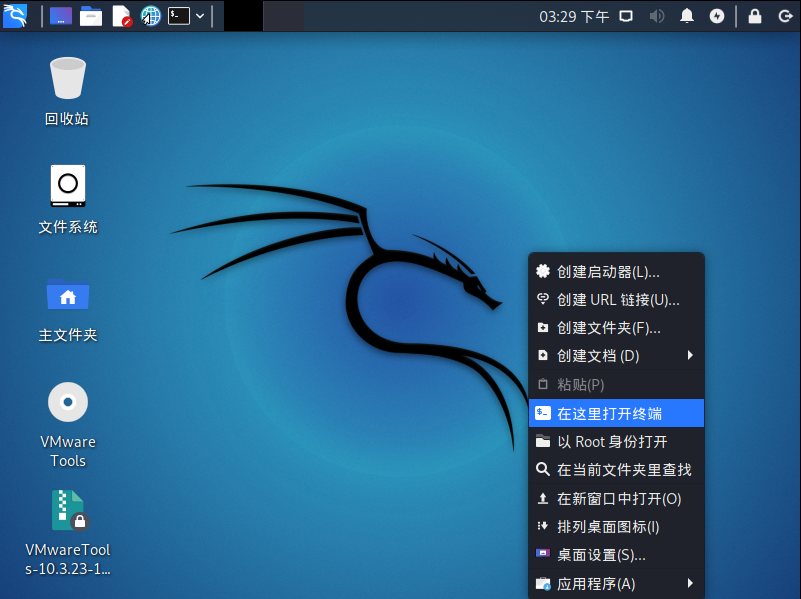
Task: Click the muted volume speaker icon
Action: click(656, 16)
